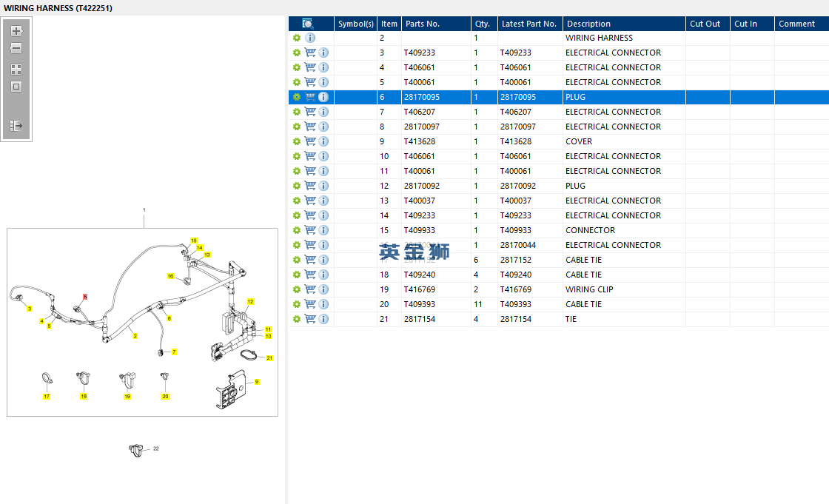
Task: Click the single-square fit view icon
Action: coord(16,87)
